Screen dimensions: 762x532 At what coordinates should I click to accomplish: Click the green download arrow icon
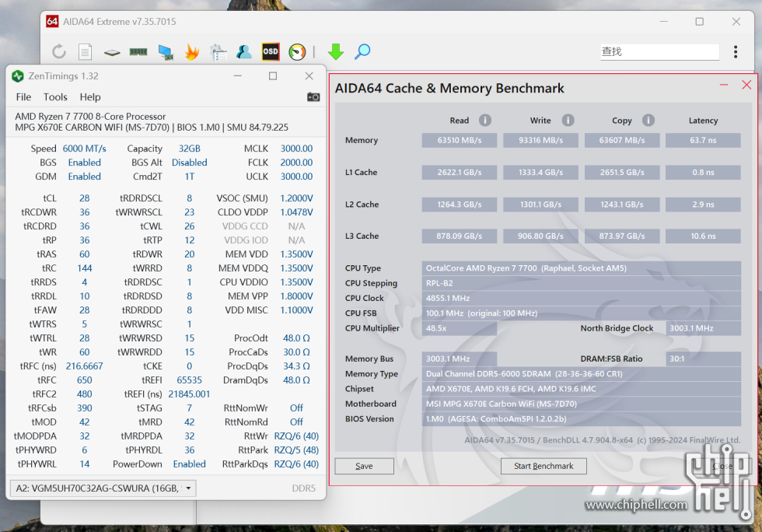coord(336,51)
